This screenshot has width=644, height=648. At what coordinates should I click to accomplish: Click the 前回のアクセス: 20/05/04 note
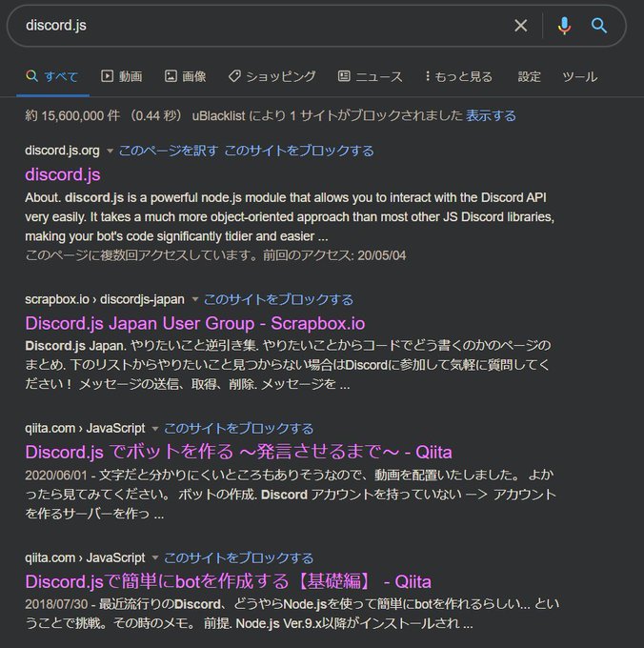point(334,255)
